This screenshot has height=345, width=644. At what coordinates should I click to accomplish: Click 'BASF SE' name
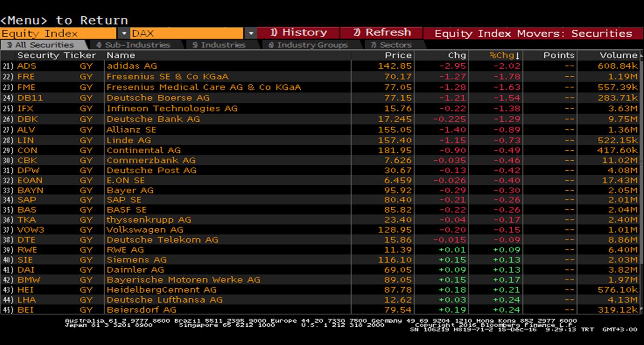click(x=126, y=210)
